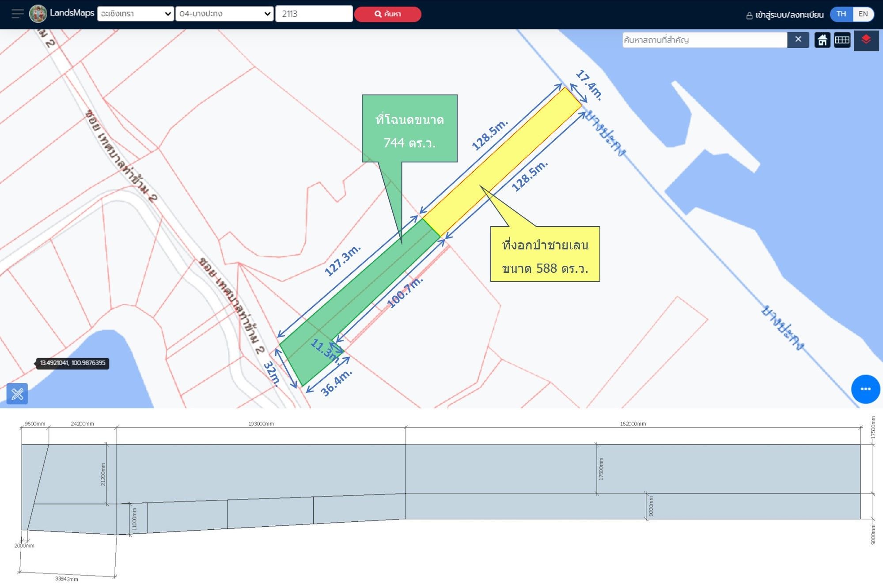Viewport: 883px width, 588px height.
Task: Open the district dropdown 04-บางปะกง
Action: pos(224,14)
